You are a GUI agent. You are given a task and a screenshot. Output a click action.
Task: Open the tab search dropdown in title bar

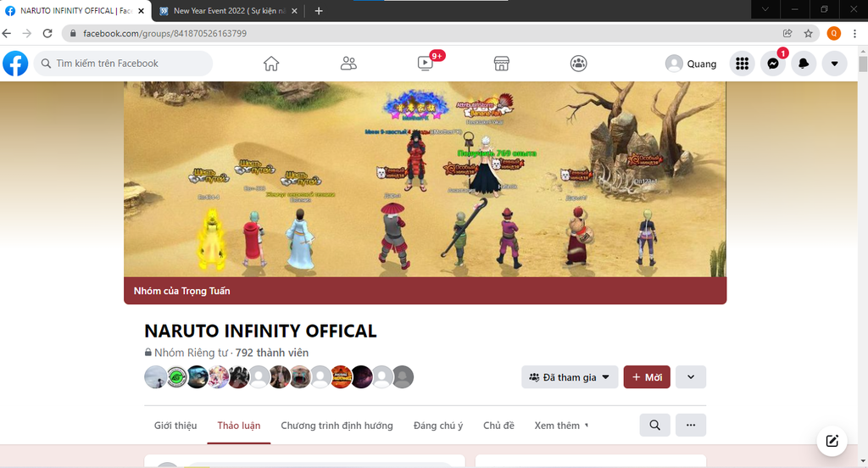[x=765, y=9]
